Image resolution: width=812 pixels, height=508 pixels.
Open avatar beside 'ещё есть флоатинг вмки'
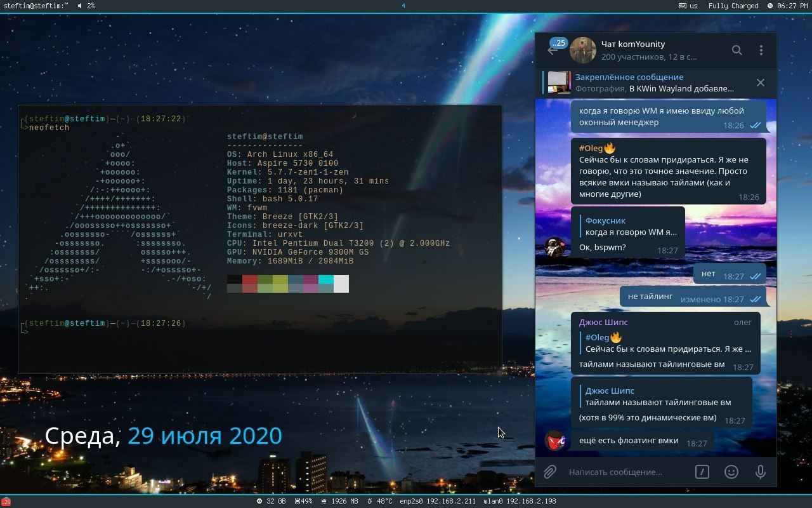point(556,440)
